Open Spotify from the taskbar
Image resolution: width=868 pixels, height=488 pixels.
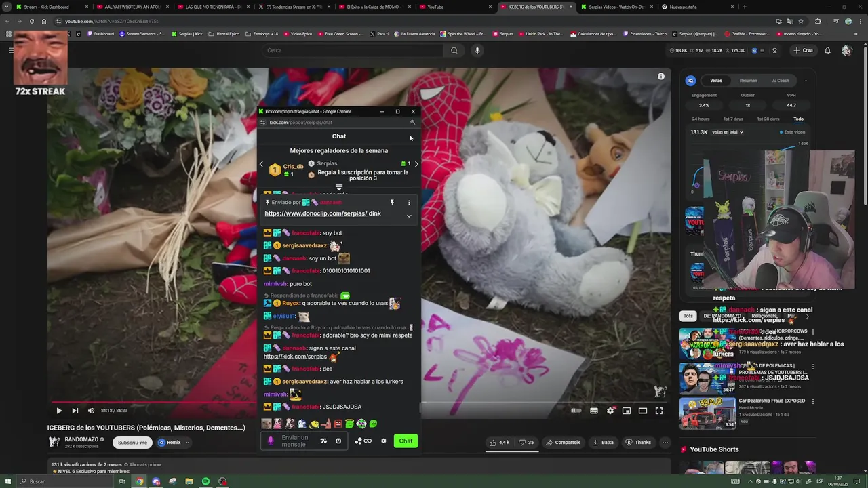point(205,481)
